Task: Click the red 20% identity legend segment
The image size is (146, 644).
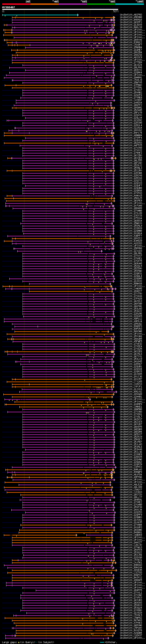Action: (x=16, y=4)
